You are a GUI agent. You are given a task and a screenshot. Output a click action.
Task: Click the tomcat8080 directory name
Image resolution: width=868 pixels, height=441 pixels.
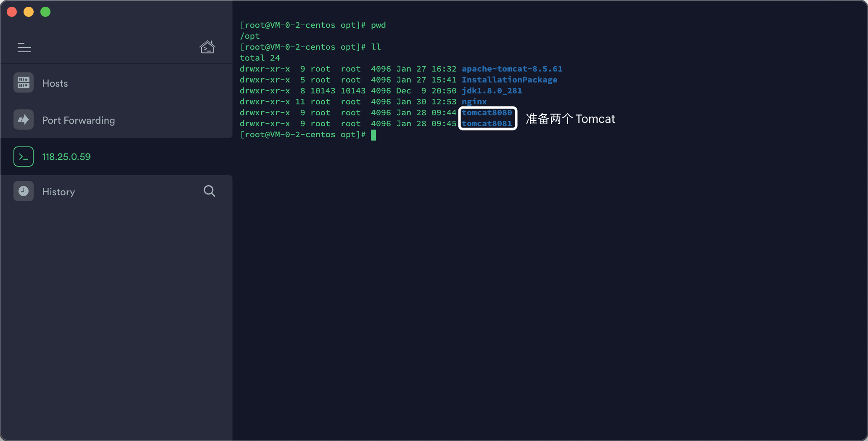[x=487, y=112]
